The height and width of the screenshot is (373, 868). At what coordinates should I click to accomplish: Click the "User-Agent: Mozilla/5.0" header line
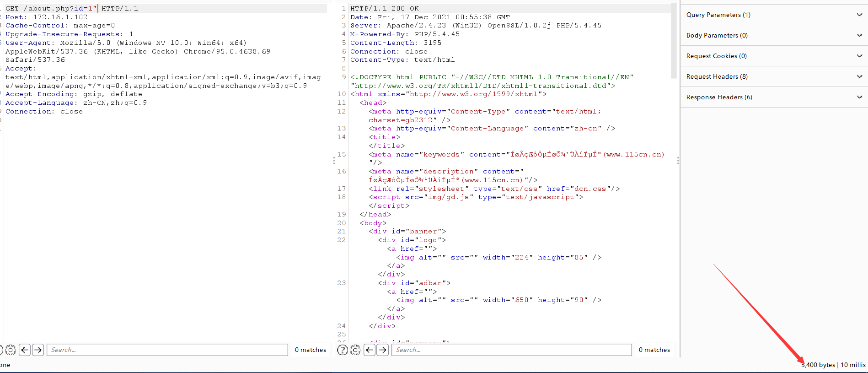[x=126, y=43]
